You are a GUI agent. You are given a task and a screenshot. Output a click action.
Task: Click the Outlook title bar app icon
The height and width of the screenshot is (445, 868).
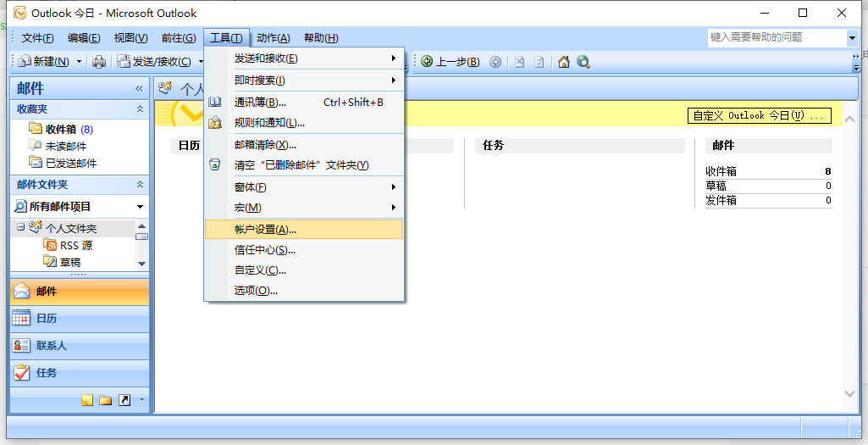click(x=19, y=12)
